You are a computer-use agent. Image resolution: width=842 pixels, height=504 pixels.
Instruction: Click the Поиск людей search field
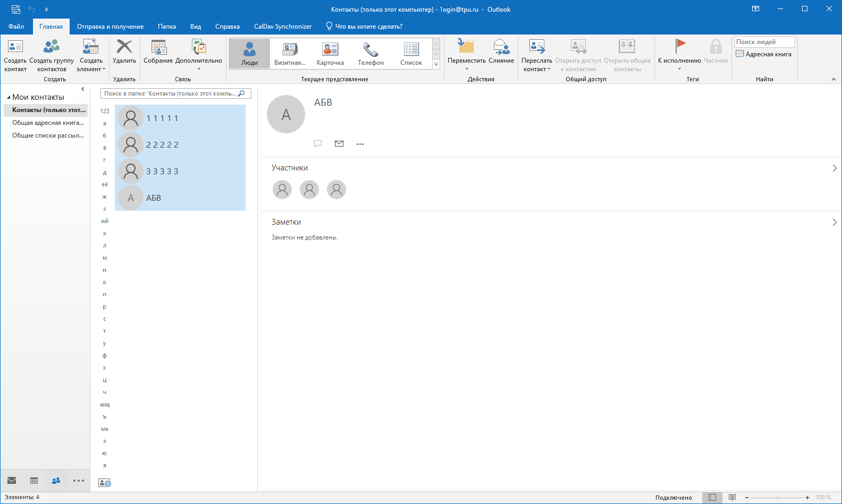point(763,42)
